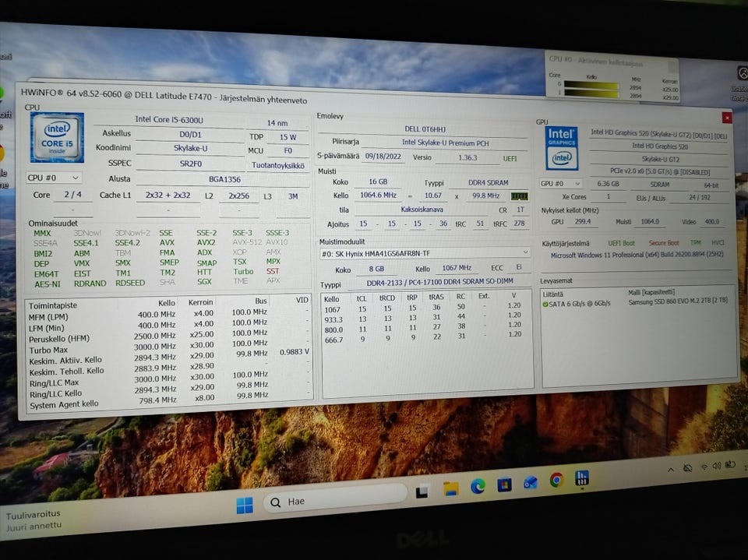Click the green SATA status check icon
The height and width of the screenshot is (560, 748).
point(545,304)
